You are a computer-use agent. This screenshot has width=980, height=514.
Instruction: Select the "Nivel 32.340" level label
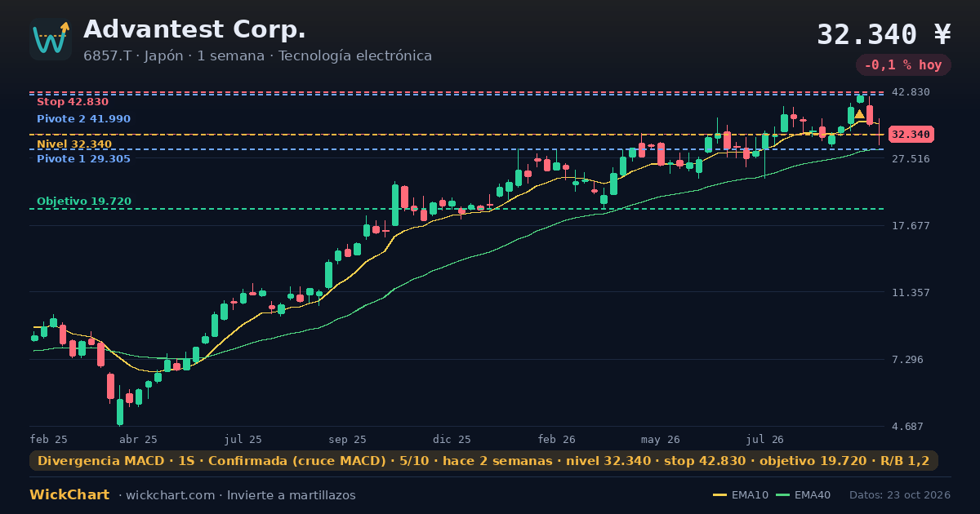click(74, 144)
